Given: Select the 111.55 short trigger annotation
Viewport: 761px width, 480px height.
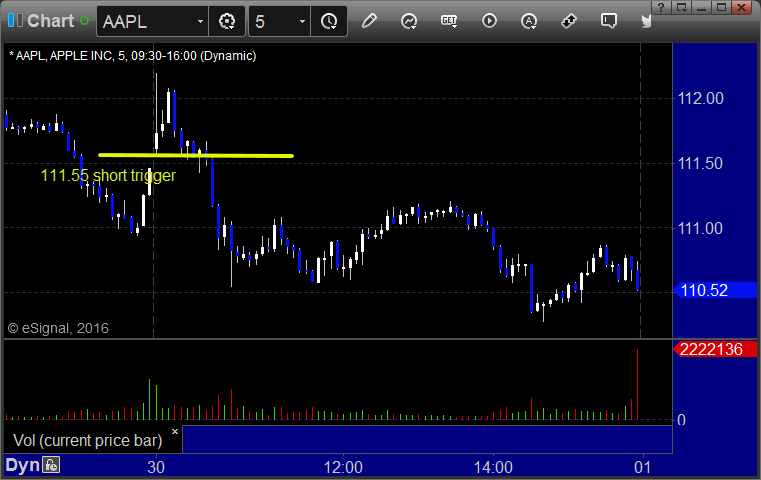Looking at the screenshot, I should (108, 175).
